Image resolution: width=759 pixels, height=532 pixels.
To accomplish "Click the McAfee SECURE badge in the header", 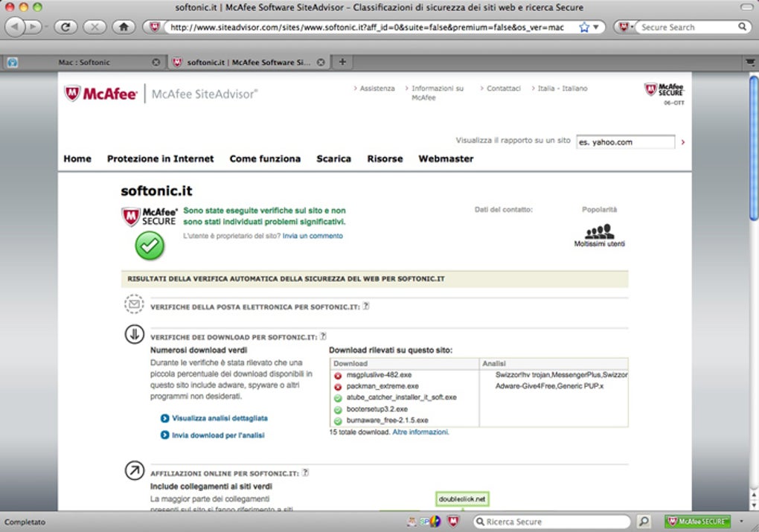I will (664, 90).
